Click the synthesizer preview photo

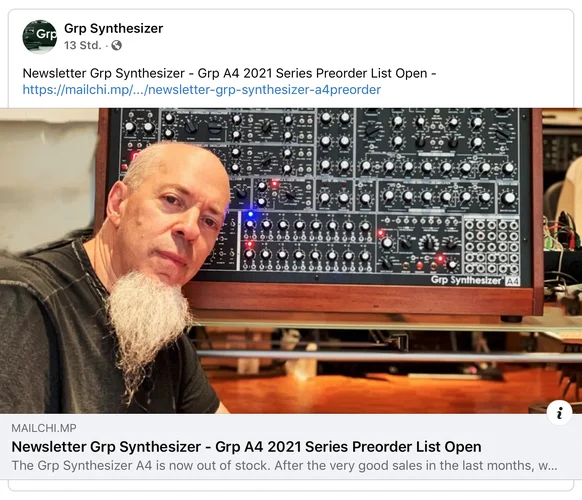(291, 261)
